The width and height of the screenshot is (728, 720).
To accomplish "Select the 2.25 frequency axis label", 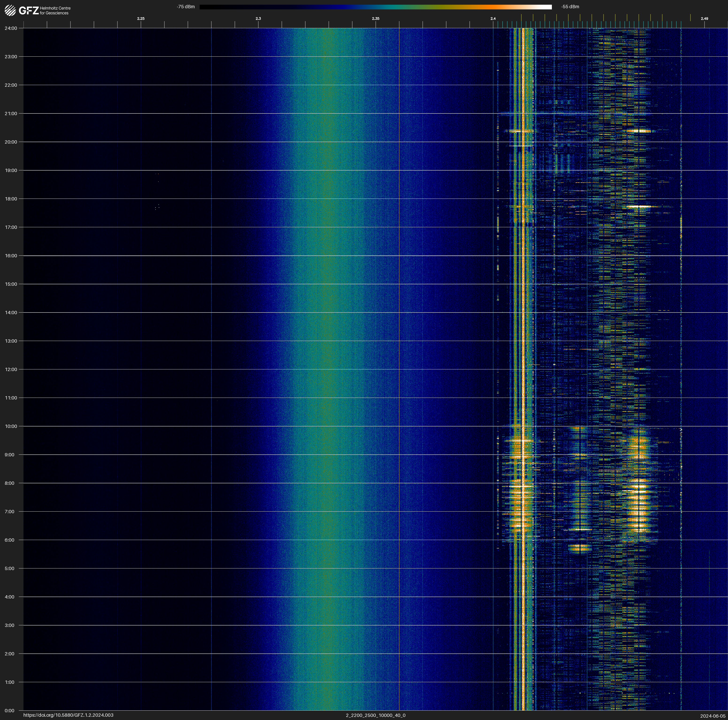I will [x=140, y=19].
